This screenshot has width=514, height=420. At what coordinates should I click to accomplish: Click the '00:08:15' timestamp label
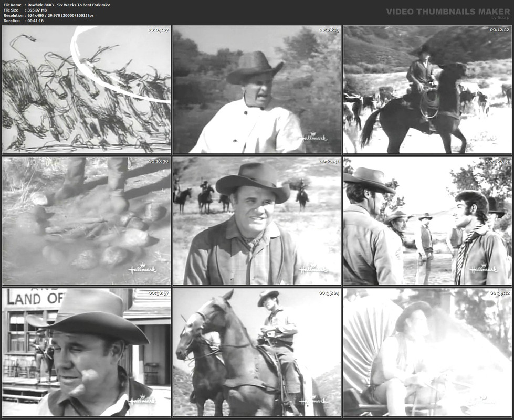point(329,30)
